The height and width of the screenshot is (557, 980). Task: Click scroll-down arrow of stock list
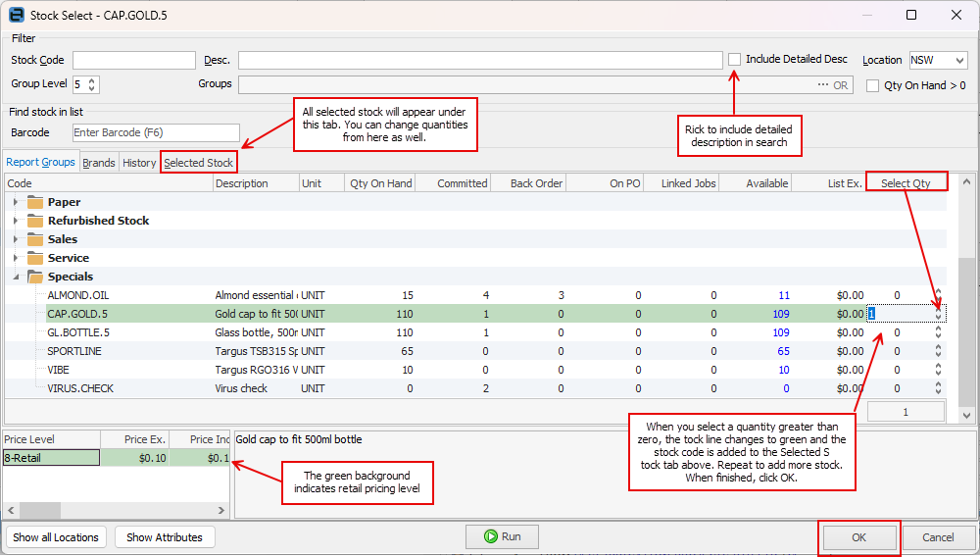click(x=966, y=416)
